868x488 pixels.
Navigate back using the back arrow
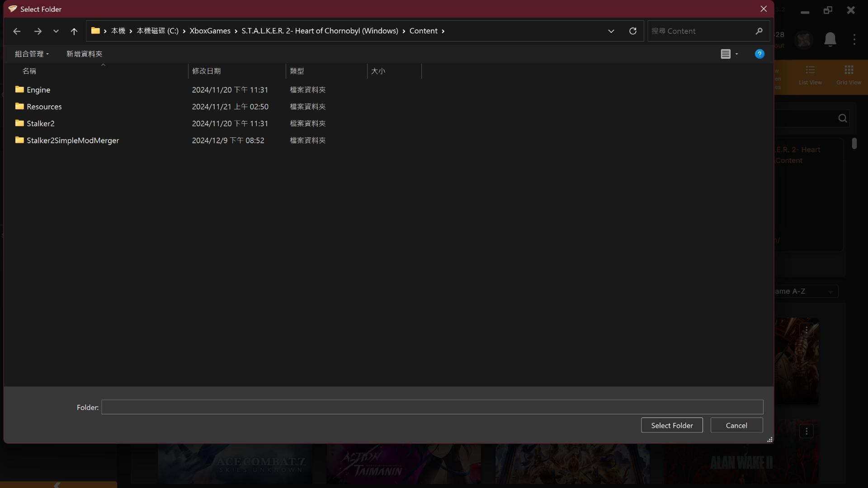[x=17, y=31]
